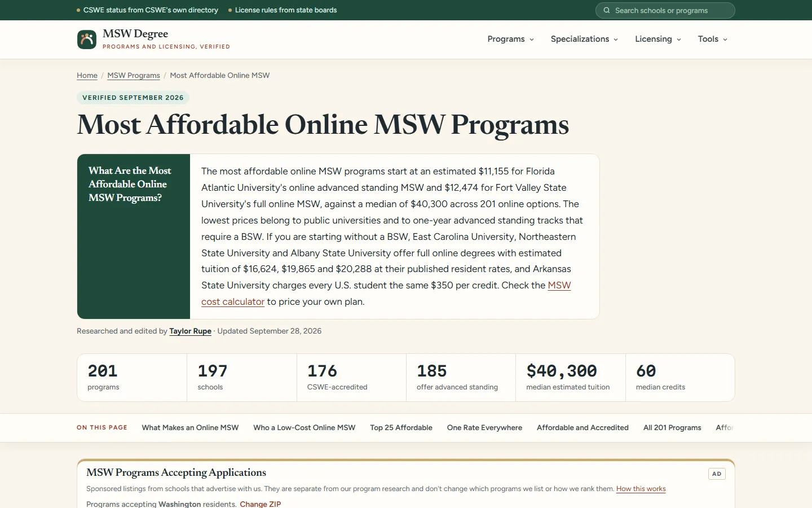
Task: Jump to Top 25 Affordable section
Action: (401, 427)
